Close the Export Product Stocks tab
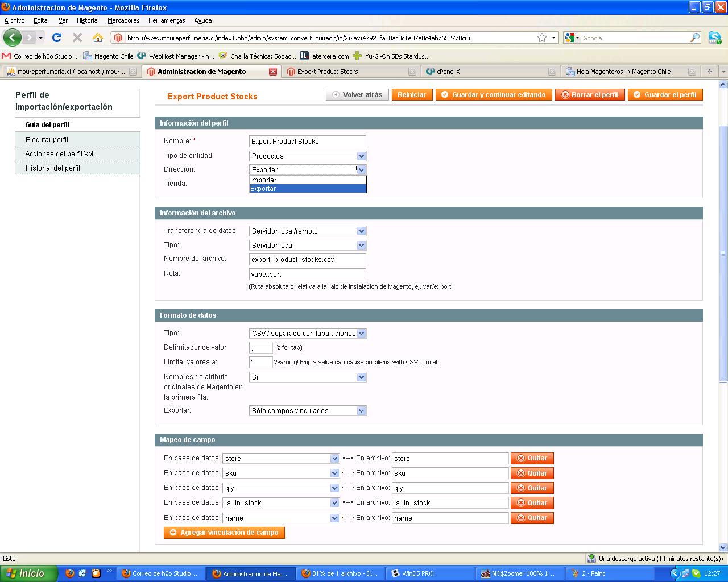Screen dimensions: 728x582 412,72
